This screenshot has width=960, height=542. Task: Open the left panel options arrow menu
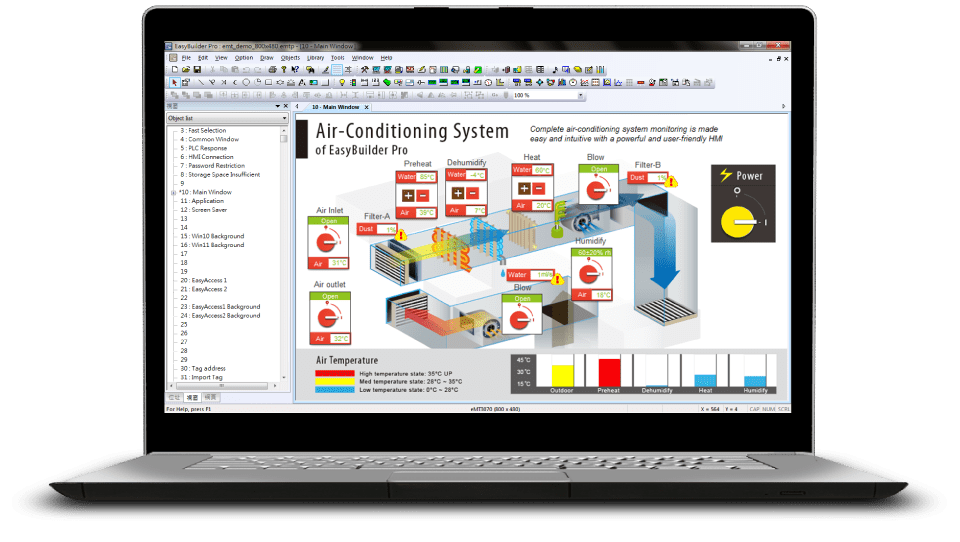point(277,106)
